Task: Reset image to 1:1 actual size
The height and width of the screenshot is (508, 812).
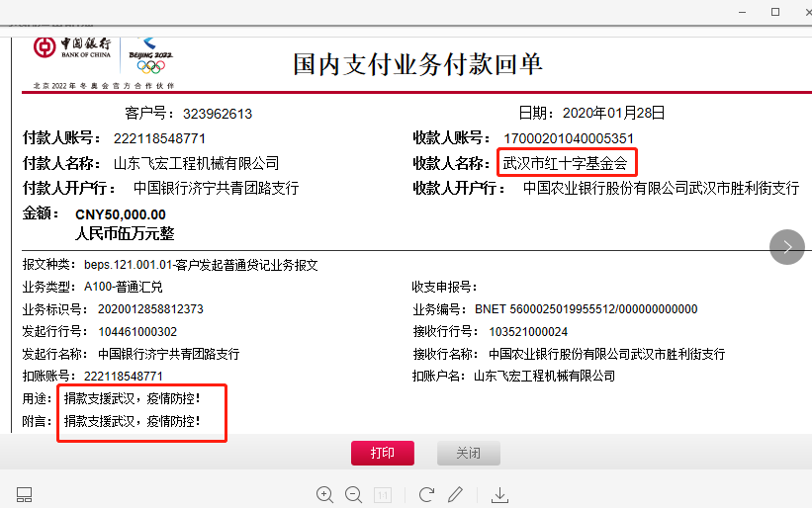Action: [383, 495]
